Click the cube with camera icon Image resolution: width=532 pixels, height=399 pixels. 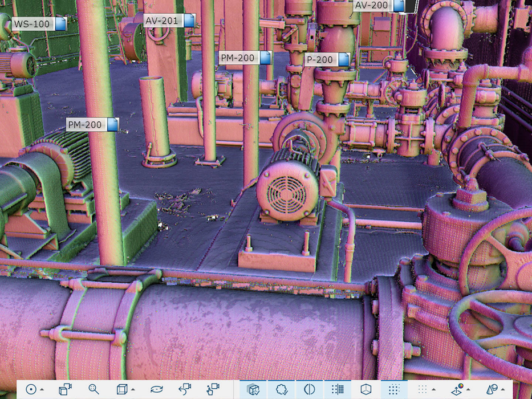[65, 389]
